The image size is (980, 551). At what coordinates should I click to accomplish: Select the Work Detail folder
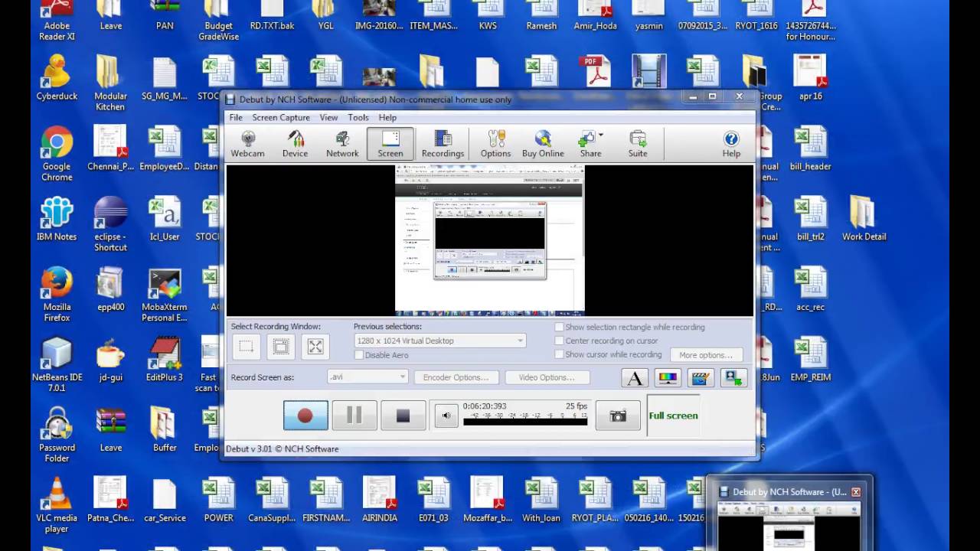tap(864, 219)
